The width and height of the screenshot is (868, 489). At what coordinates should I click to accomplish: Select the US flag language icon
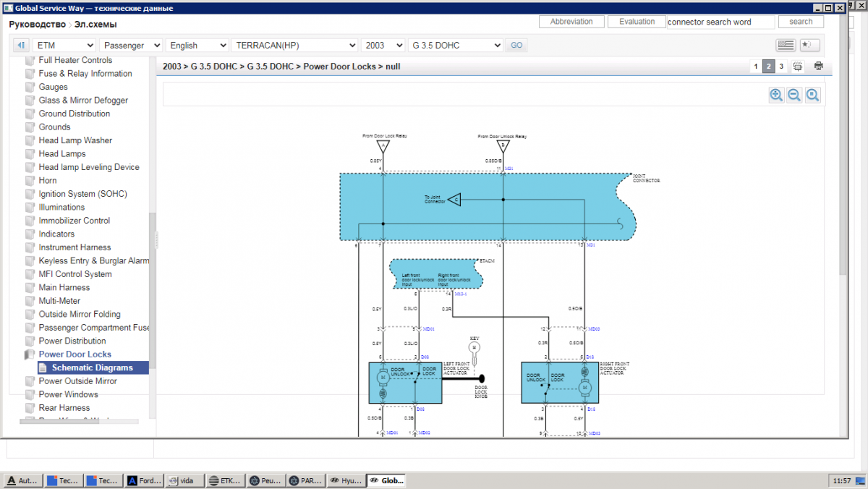click(786, 45)
